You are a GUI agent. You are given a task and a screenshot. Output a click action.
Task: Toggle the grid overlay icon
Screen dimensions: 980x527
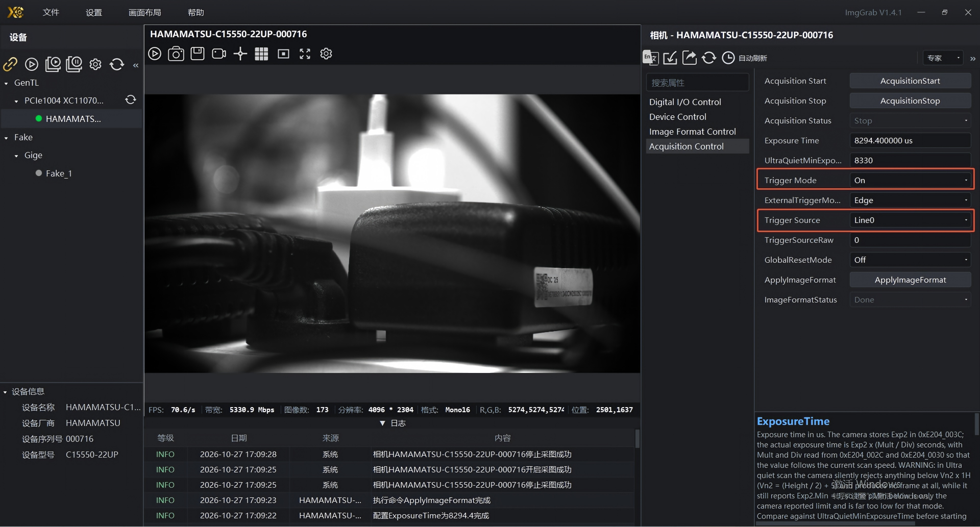point(262,54)
